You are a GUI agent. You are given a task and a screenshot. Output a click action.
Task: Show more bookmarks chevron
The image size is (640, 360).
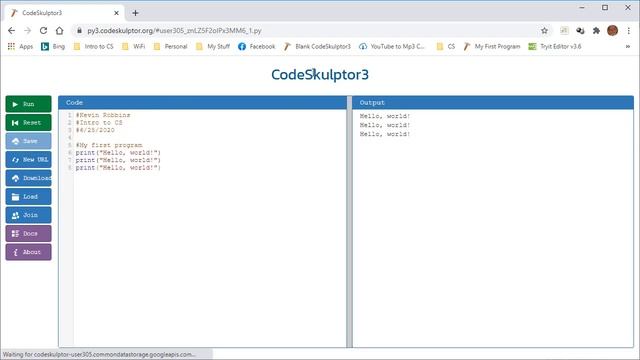(628, 47)
